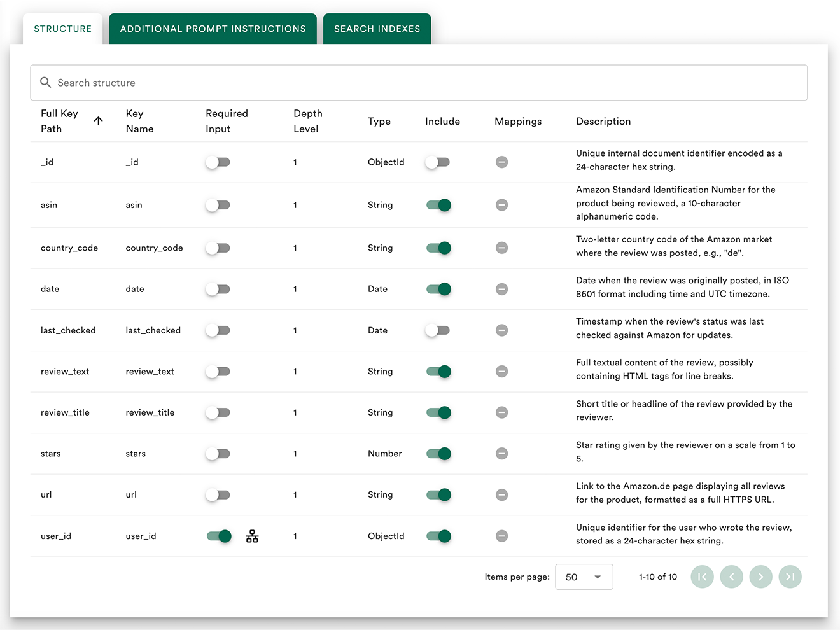Sort by Full Key Path arrow
840x630 pixels.
click(98, 121)
